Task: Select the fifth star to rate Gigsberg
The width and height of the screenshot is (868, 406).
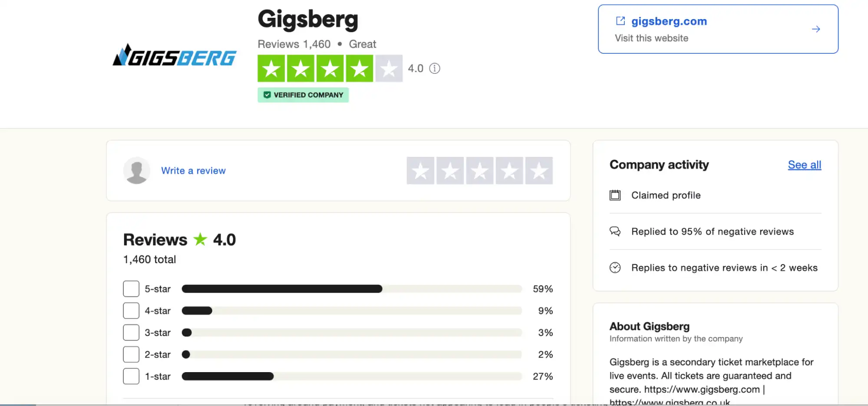Action: pos(539,170)
